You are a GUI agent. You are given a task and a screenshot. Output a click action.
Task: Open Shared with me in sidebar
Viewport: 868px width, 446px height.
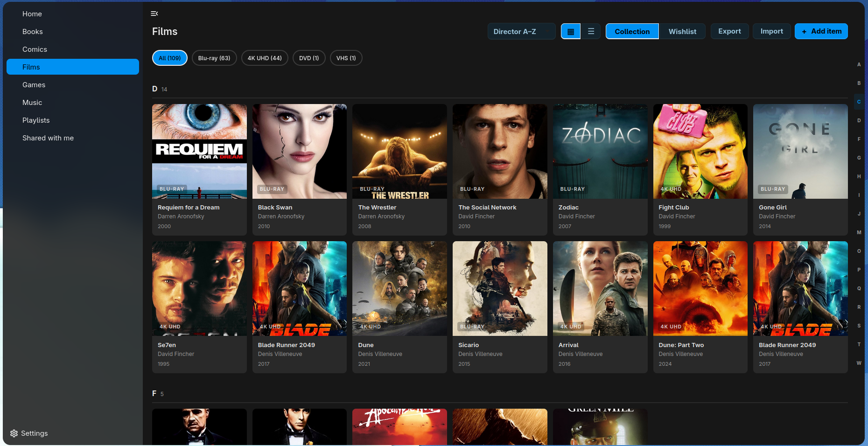point(73,138)
